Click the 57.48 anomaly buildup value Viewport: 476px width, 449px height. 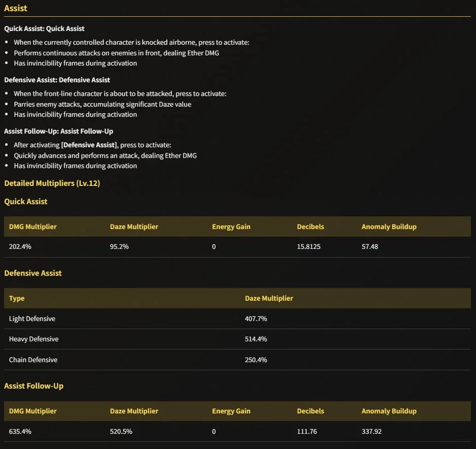coord(370,247)
